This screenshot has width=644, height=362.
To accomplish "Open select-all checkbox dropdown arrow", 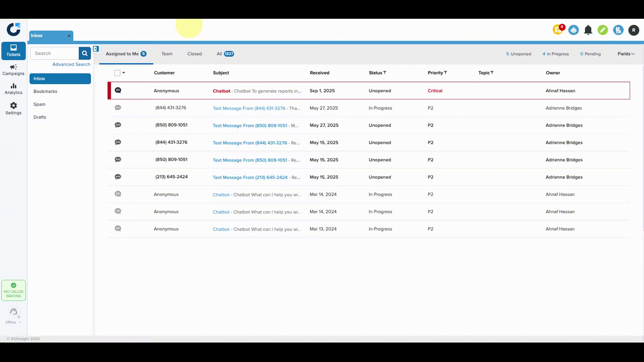I will [x=124, y=73].
